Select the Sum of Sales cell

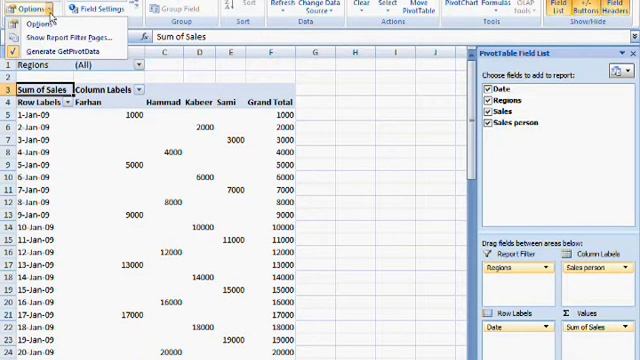[x=45, y=90]
